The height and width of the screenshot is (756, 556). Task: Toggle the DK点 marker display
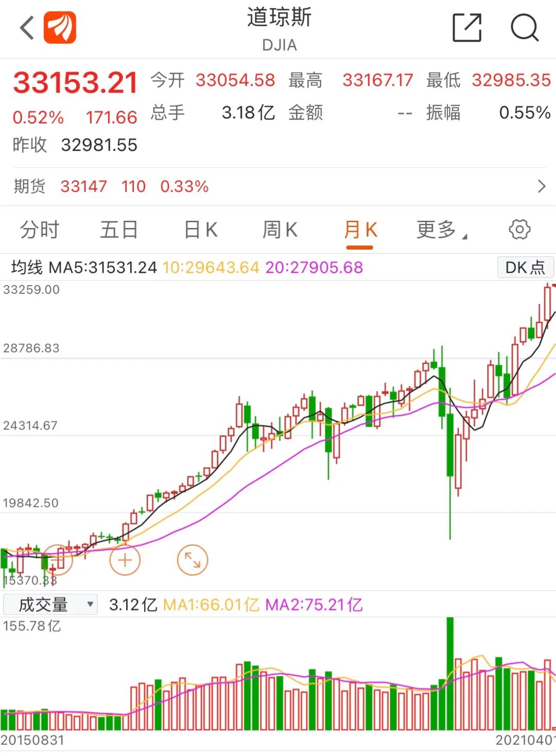pyautogui.click(x=525, y=267)
